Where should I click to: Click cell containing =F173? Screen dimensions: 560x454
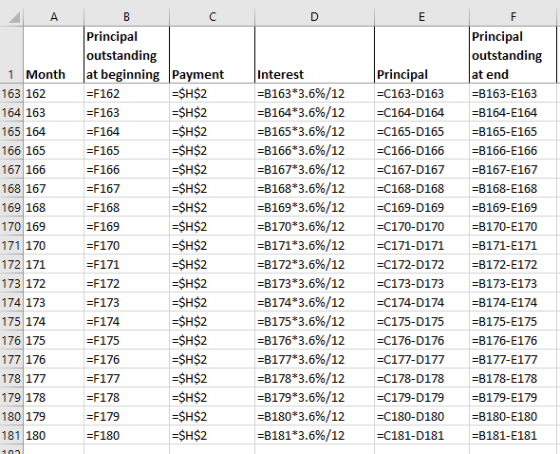pyautogui.click(x=126, y=303)
